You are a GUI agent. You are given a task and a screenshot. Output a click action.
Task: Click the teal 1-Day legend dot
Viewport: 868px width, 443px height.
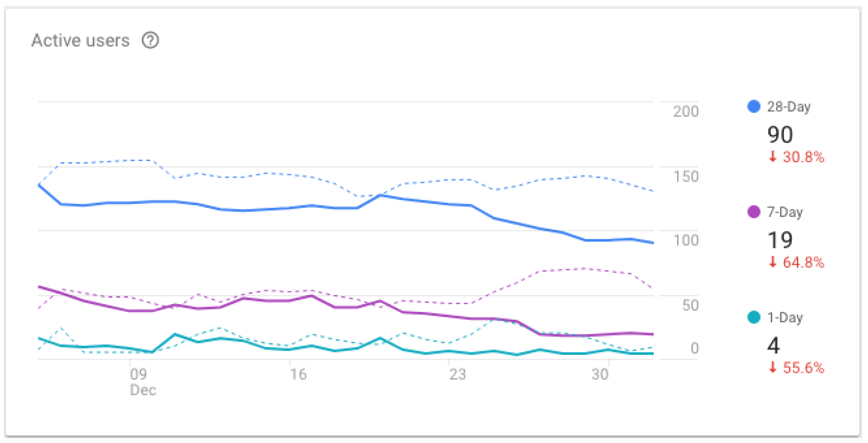click(x=753, y=317)
